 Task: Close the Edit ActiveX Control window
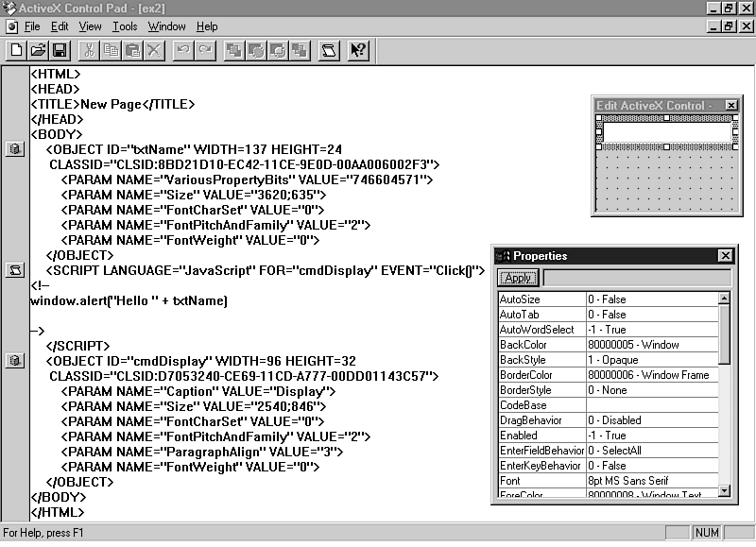(731, 106)
